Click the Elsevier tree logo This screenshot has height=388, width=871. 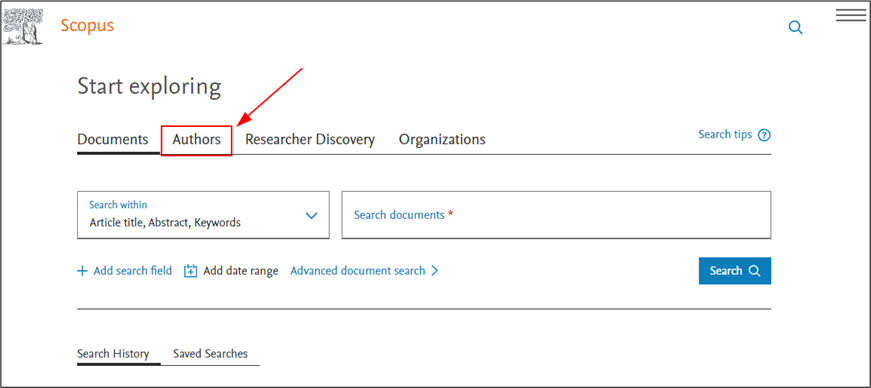pos(23,27)
